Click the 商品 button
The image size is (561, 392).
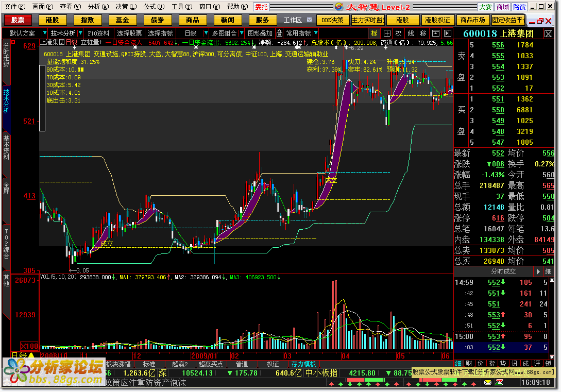[193, 20]
